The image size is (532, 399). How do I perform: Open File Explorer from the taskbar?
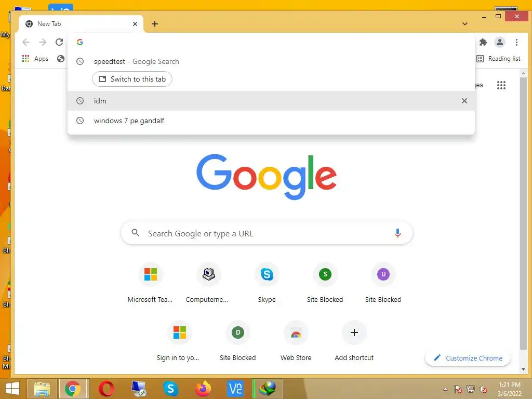(42, 389)
